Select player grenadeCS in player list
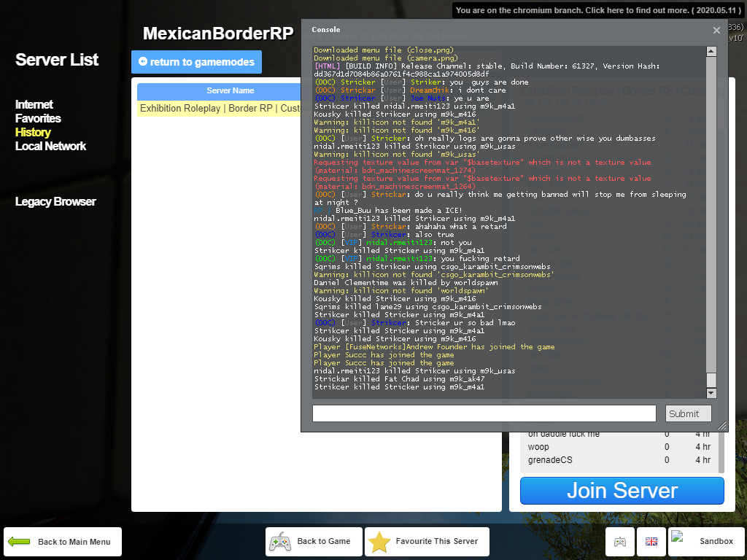 click(619, 460)
